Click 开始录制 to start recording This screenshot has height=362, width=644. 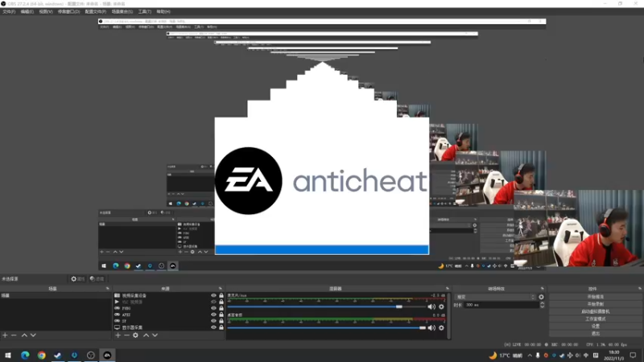(596, 304)
